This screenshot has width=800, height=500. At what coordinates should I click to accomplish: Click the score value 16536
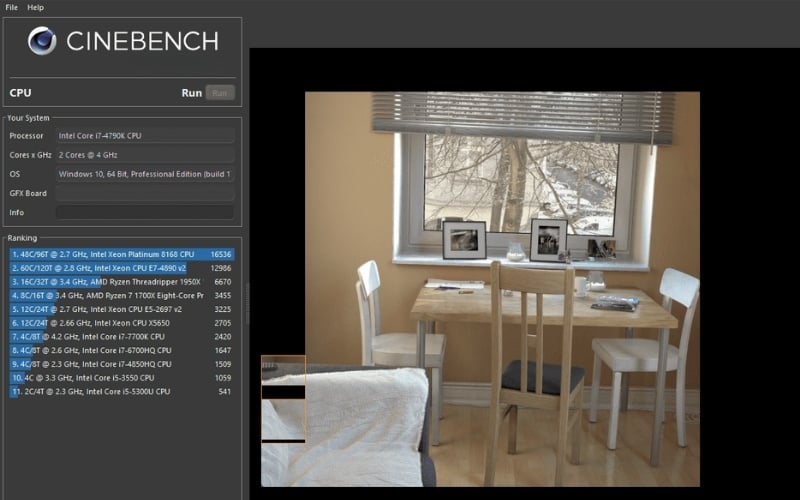click(x=221, y=254)
